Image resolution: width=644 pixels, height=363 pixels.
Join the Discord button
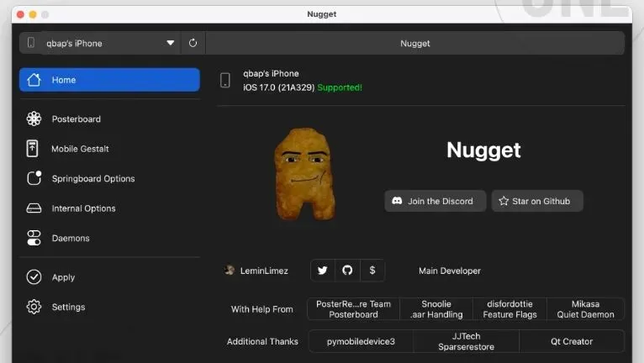pyautogui.click(x=435, y=201)
